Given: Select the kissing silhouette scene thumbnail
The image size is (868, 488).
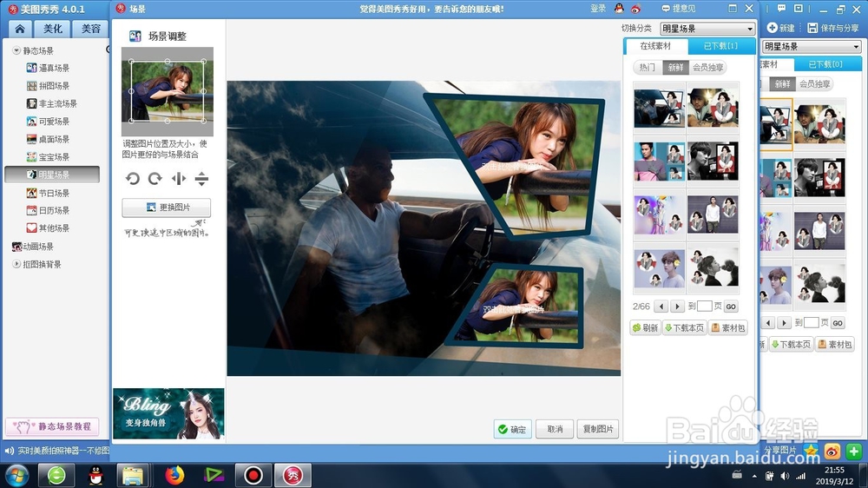Looking at the screenshot, I should tap(713, 267).
